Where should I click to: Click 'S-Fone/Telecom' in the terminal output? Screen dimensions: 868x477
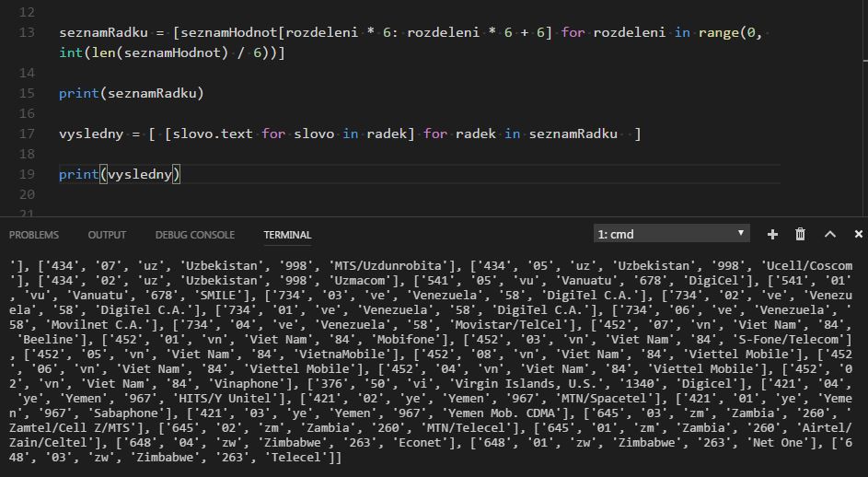[x=790, y=339]
